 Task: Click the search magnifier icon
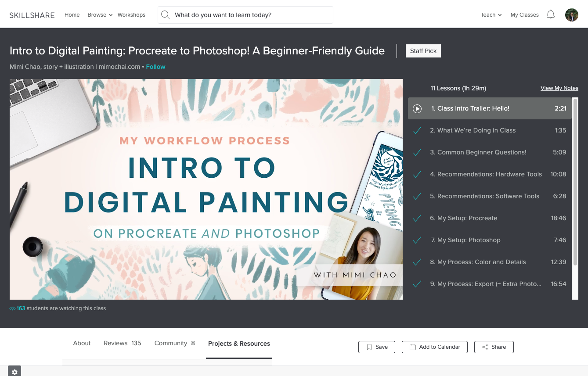pyautogui.click(x=166, y=15)
